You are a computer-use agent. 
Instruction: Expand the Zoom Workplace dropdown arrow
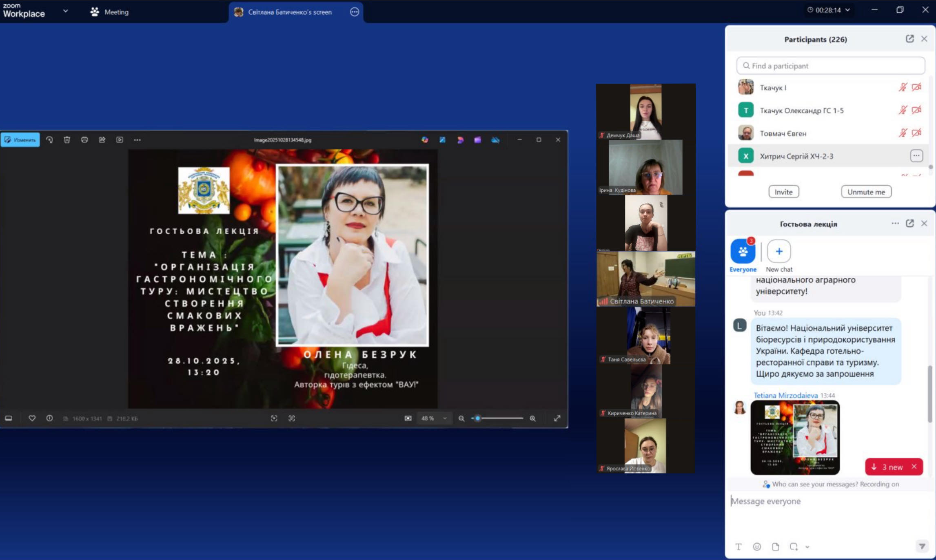coord(65,11)
